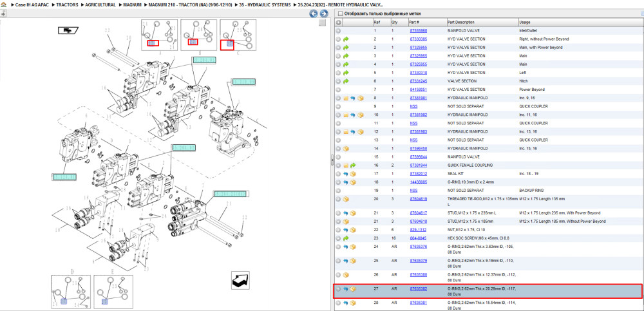Open green arrow on row 87330318
644x311 pixels.
pyautogui.click(x=346, y=73)
